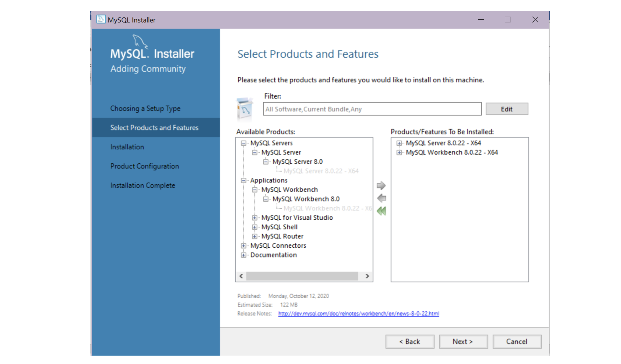Select the MySQL Shell label
This screenshot has height=364, width=621.
[279, 227]
